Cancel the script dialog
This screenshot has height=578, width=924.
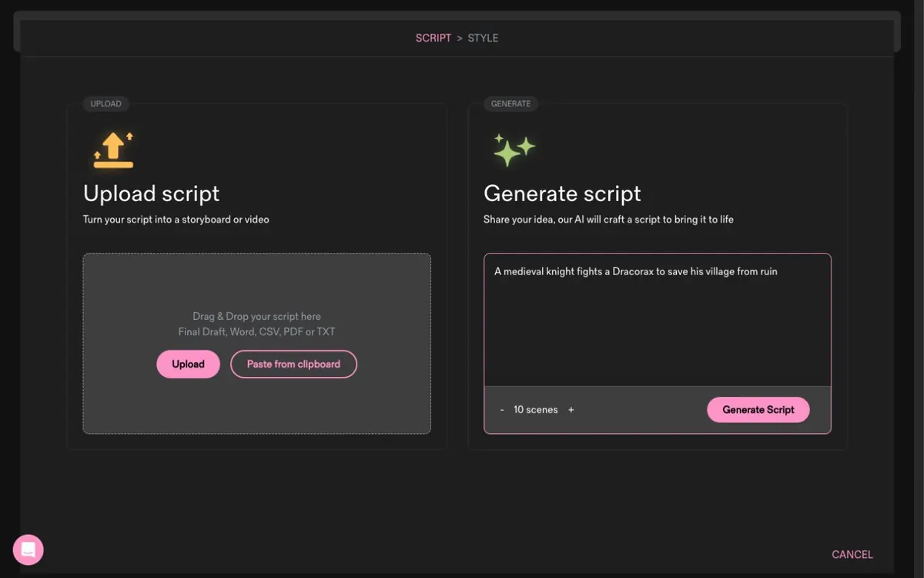point(852,554)
